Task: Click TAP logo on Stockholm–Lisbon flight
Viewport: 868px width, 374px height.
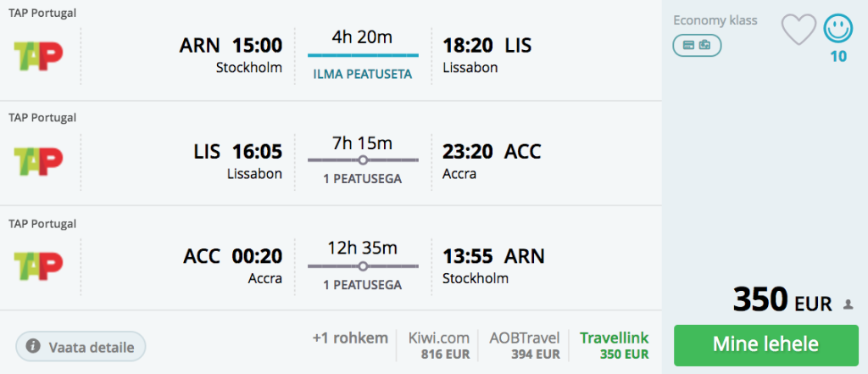Action: [39, 56]
